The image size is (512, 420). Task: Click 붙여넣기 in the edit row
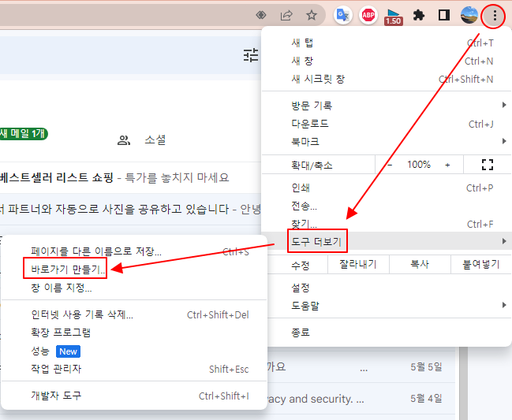(x=481, y=265)
